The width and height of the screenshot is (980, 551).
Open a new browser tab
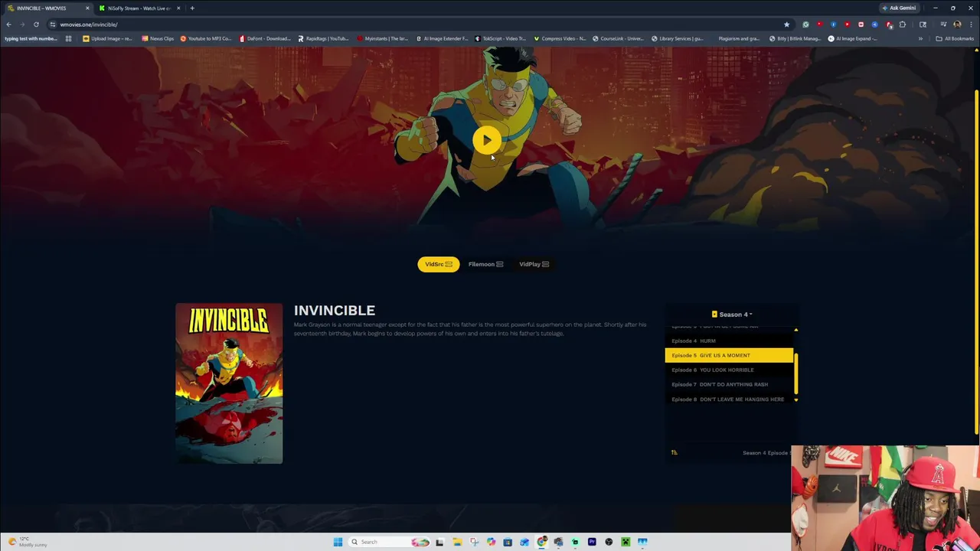coord(192,8)
